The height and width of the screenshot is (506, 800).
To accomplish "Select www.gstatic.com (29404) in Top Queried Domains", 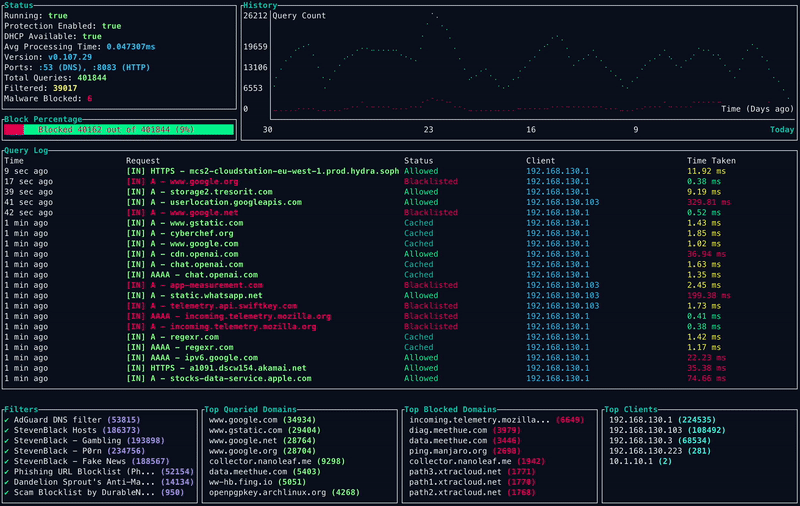I will pyautogui.click(x=265, y=431).
